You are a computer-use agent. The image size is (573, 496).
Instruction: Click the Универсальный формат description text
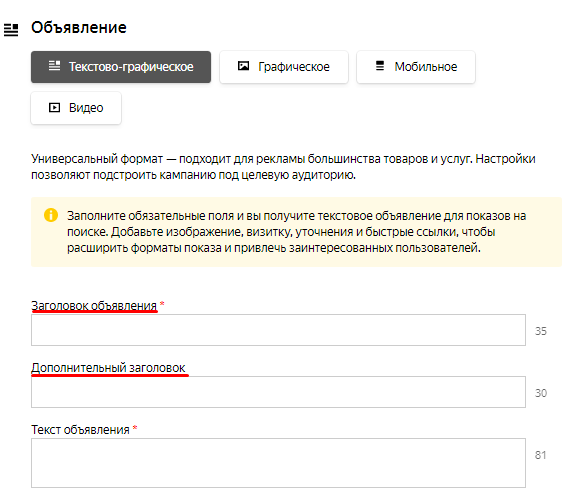pyautogui.click(x=283, y=167)
